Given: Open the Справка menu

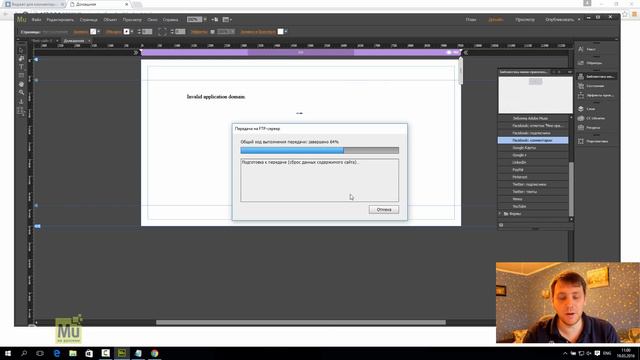Looking at the screenshot, I should tap(171, 20).
